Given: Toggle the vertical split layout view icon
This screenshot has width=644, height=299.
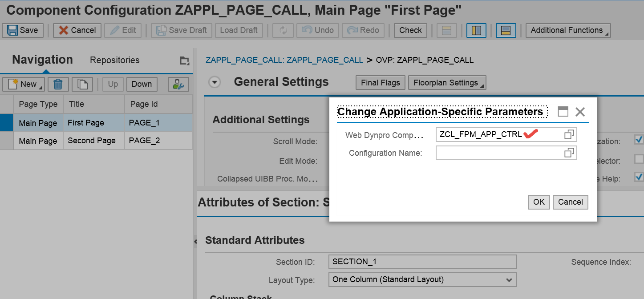Looking at the screenshot, I should (x=476, y=30).
